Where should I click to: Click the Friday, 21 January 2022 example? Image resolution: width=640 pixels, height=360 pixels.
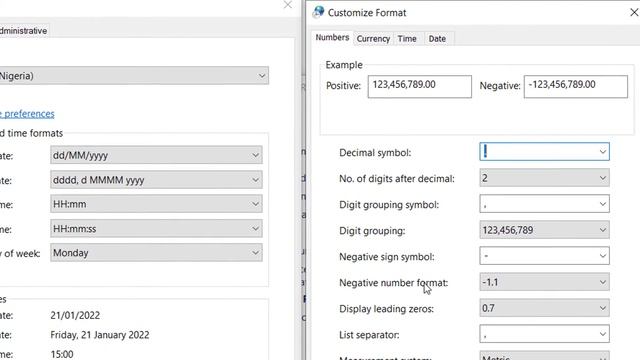tap(100, 335)
